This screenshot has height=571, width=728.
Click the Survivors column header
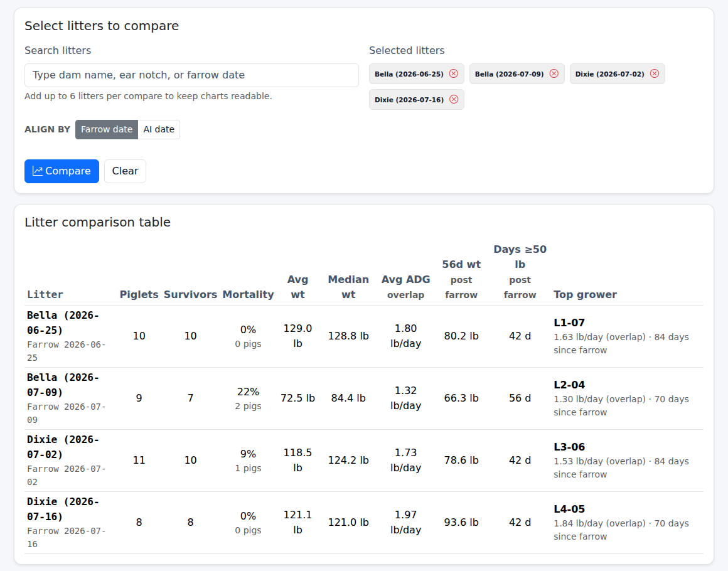coord(190,294)
